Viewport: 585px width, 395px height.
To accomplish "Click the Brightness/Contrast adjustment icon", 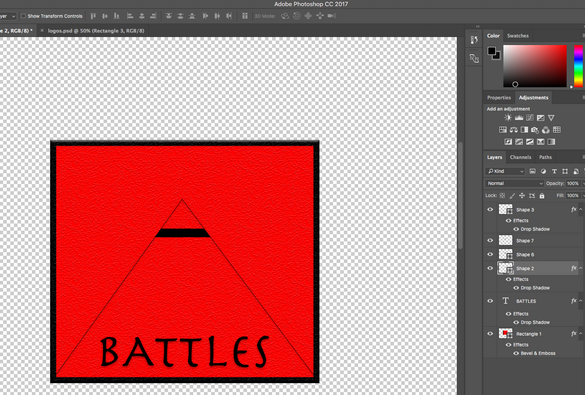I will point(508,118).
